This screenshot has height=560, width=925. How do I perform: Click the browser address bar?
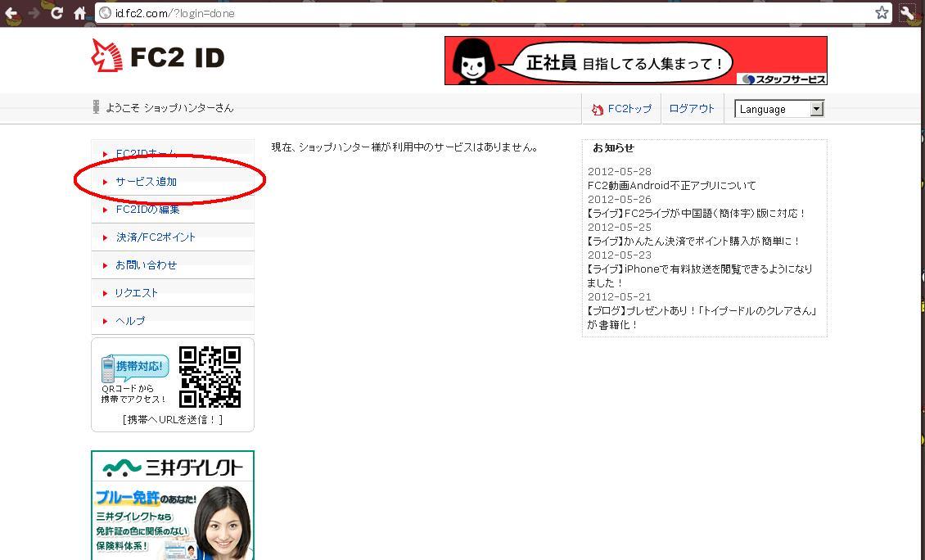point(491,13)
